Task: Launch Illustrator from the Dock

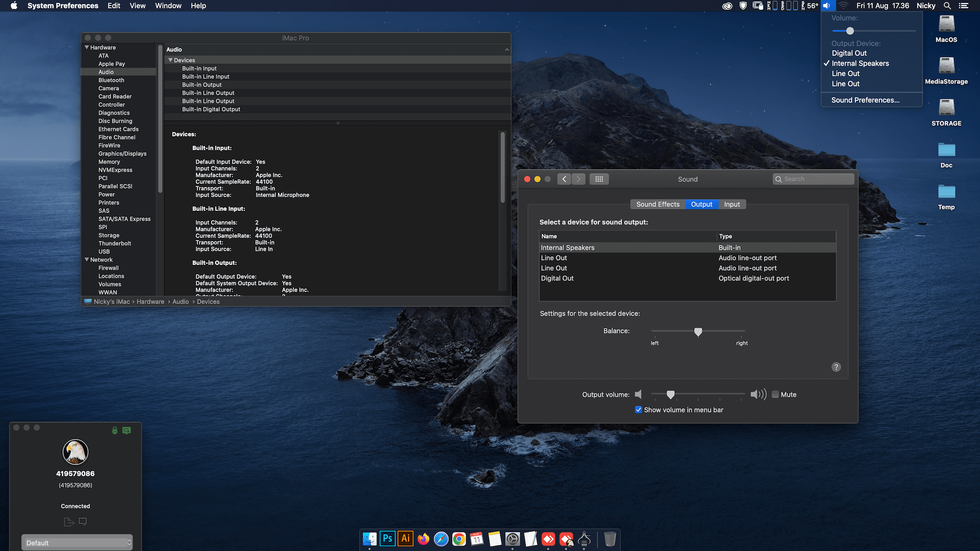Action: coord(405,539)
